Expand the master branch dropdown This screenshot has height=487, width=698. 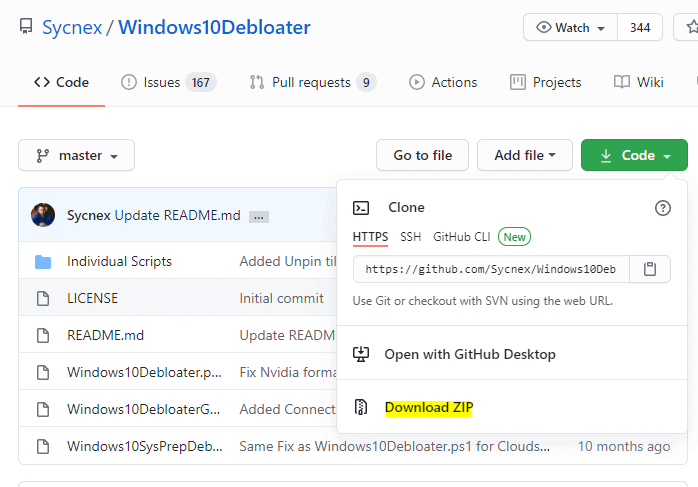click(76, 155)
